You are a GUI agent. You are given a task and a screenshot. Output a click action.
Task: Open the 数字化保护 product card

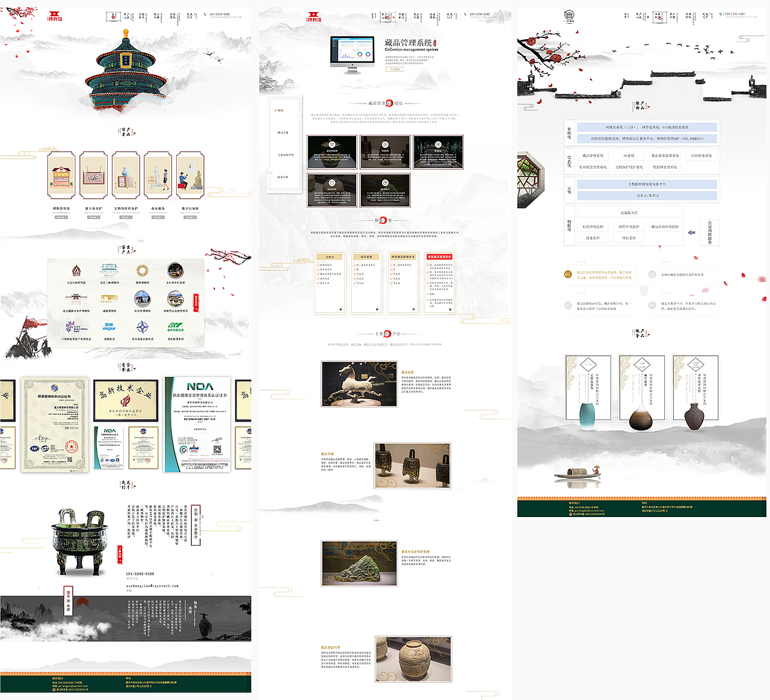[94, 175]
